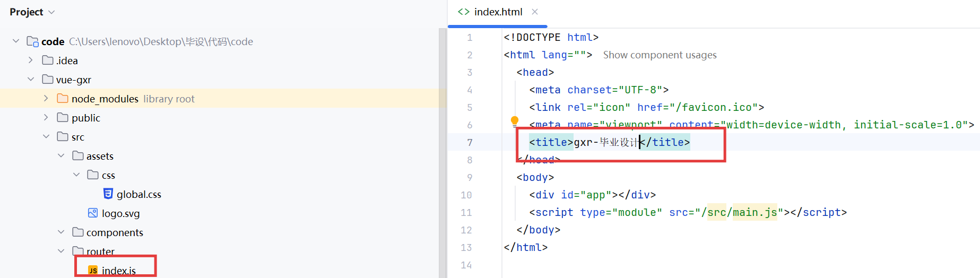This screenshot has height=278, width=980.
Task: Select the node_modules library root row
Action: coord(223,98)
